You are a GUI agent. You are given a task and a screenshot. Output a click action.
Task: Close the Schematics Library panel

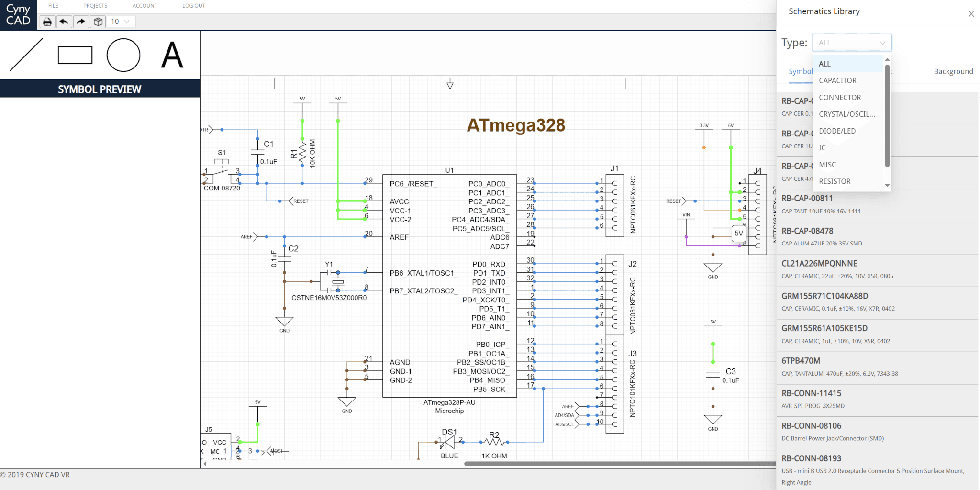pos(971,14)
